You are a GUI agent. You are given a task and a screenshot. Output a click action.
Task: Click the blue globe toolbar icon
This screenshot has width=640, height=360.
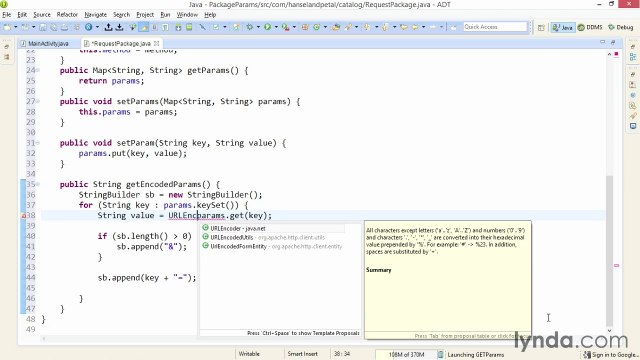click(x=89, y=27)
